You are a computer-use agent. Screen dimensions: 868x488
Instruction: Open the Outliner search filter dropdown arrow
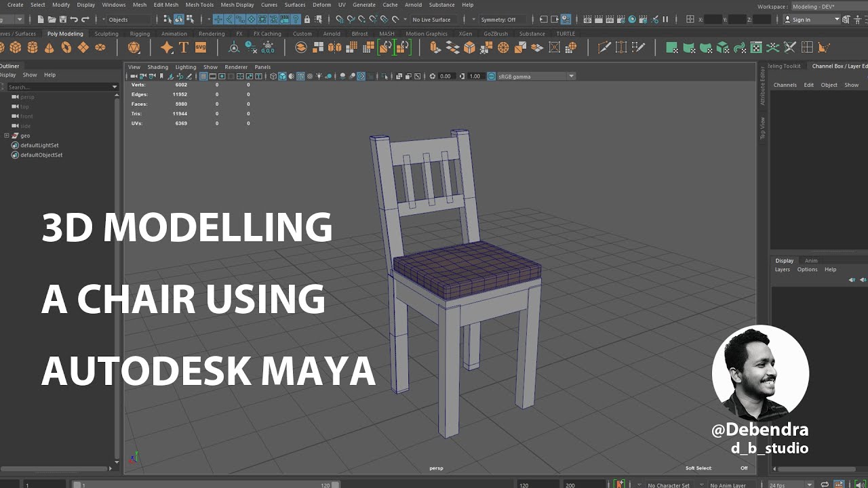115,87
